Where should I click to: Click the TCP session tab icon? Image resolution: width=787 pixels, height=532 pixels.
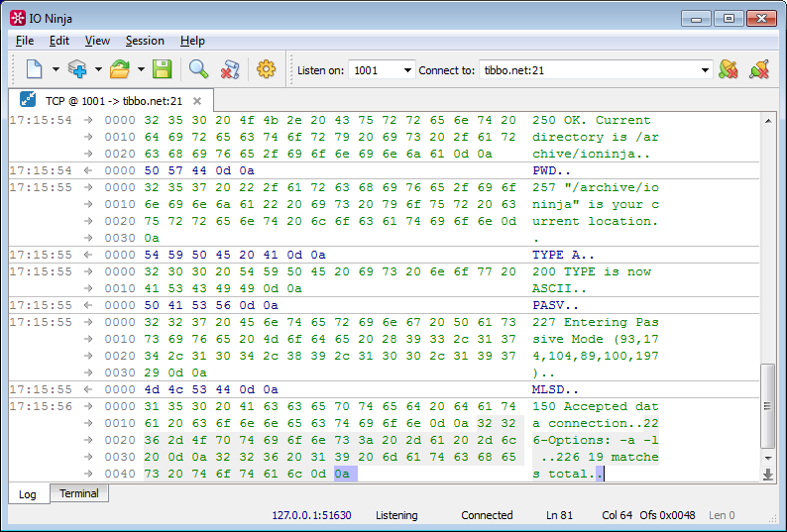pyautogui.click(x=28, y=99)
